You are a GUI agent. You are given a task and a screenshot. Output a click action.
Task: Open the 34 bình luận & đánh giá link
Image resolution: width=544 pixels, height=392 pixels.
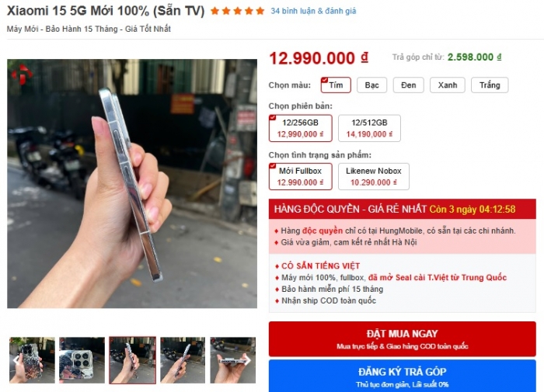[x=313, y=11]
